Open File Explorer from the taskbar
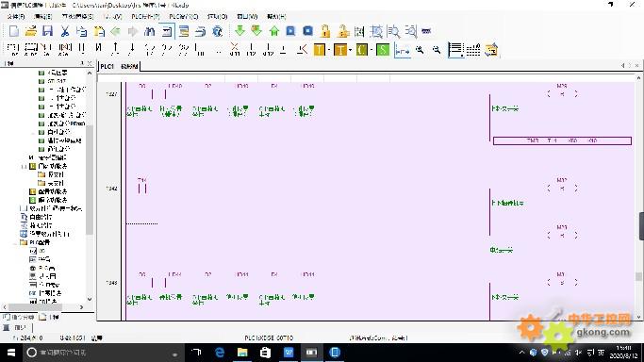Screen dimensions: 644x362 [x=242, y=353]
